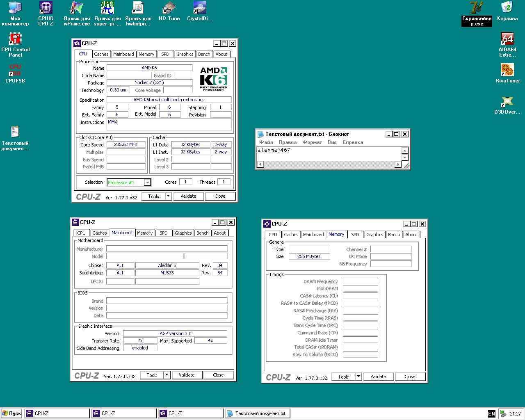Click the AGP version 3.0 field
This screenshot has width=525, height=420.
[175, 333]
